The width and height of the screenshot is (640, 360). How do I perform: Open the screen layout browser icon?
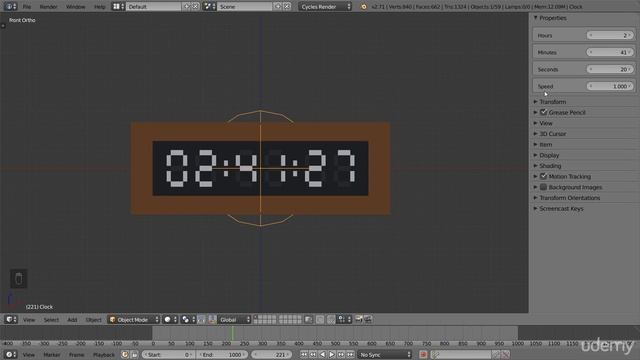tap(118, 7)
